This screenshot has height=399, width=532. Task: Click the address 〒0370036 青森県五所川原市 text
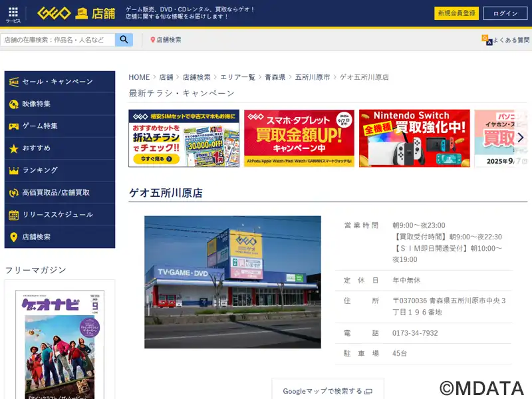[450, 307]
